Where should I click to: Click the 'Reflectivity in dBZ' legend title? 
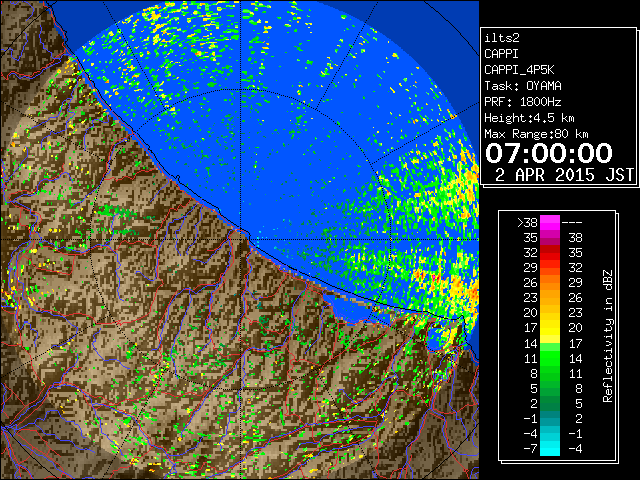click(x=608, y=336)
